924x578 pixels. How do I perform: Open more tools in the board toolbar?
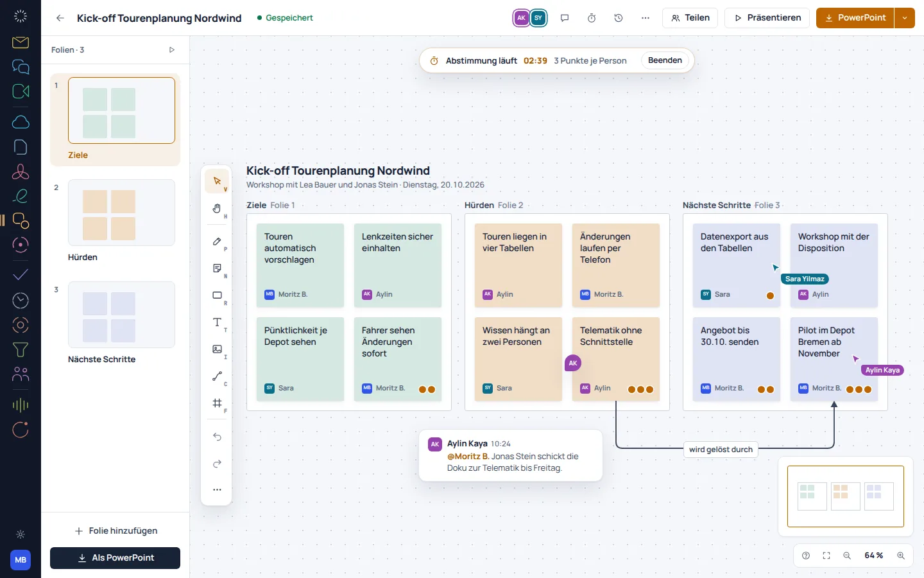[217, 489]
